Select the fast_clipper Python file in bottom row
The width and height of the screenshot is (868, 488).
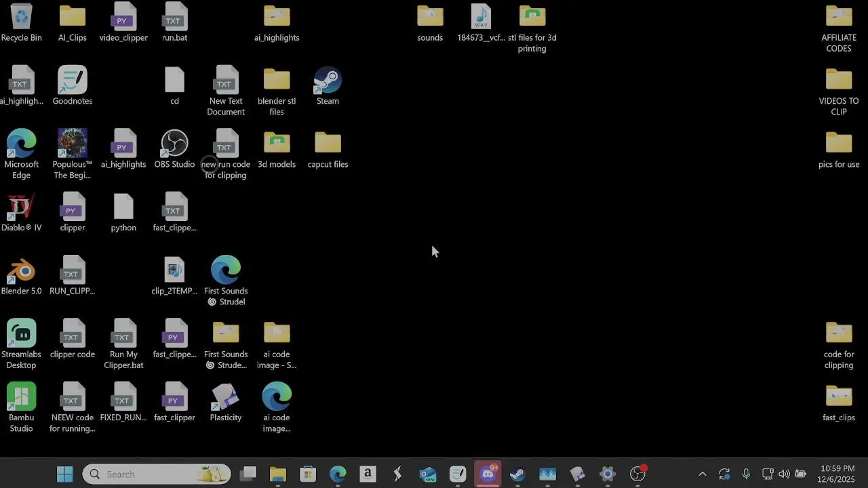tap(174, 402)
